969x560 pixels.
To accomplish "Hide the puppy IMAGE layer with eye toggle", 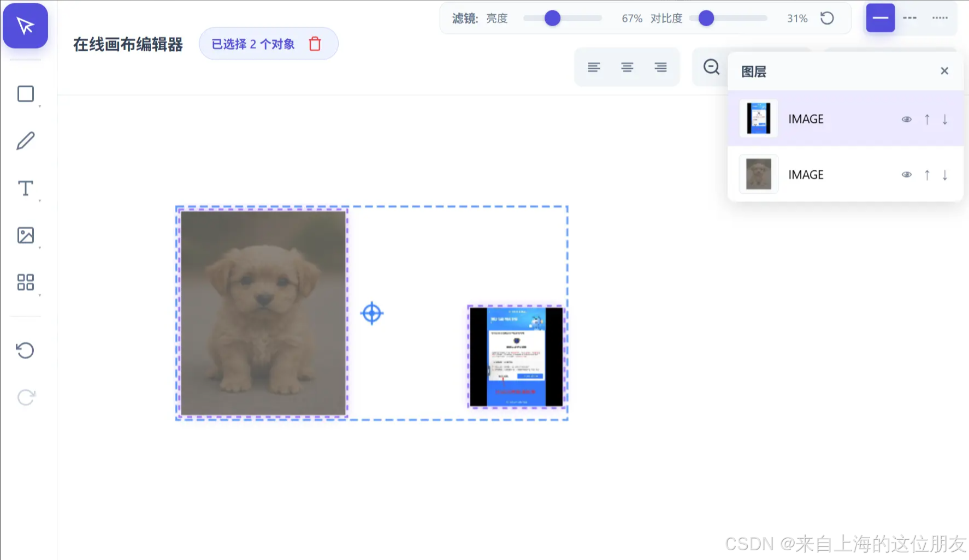I will tap(906, 174).
